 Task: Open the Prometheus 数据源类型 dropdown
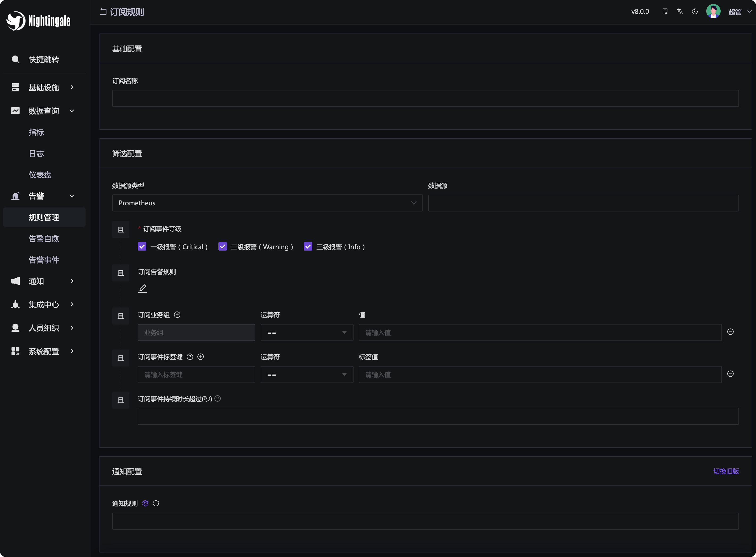pyautogui.click(x=267, y=203)
